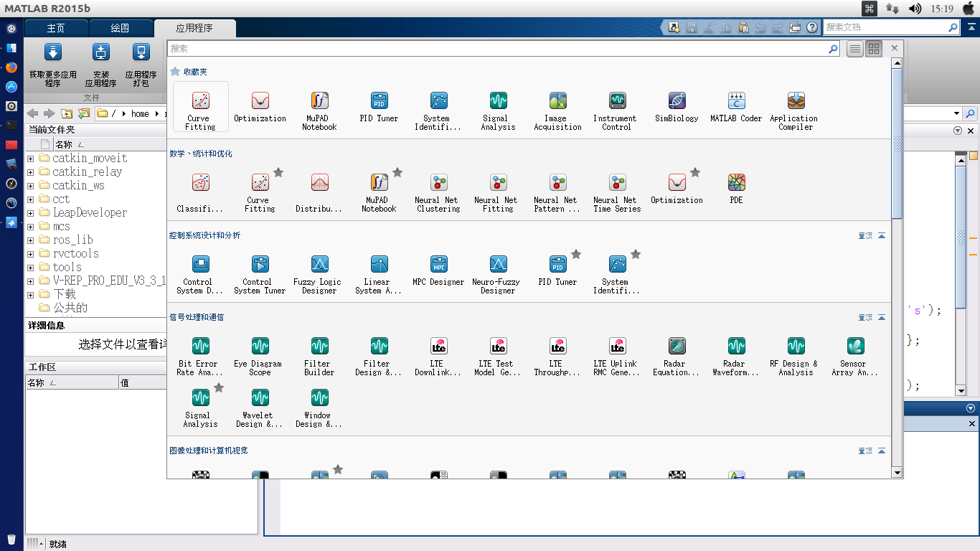Open the Fuzzy Logic Designer app
This screenshot has width=980, height=551.
coord(319,265)
